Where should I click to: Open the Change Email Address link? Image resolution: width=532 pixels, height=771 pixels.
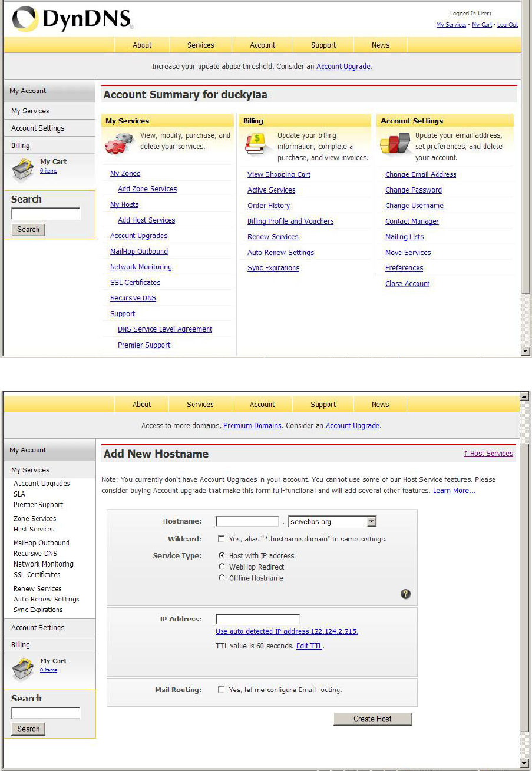pyautogui.click(x=421, y=174)
